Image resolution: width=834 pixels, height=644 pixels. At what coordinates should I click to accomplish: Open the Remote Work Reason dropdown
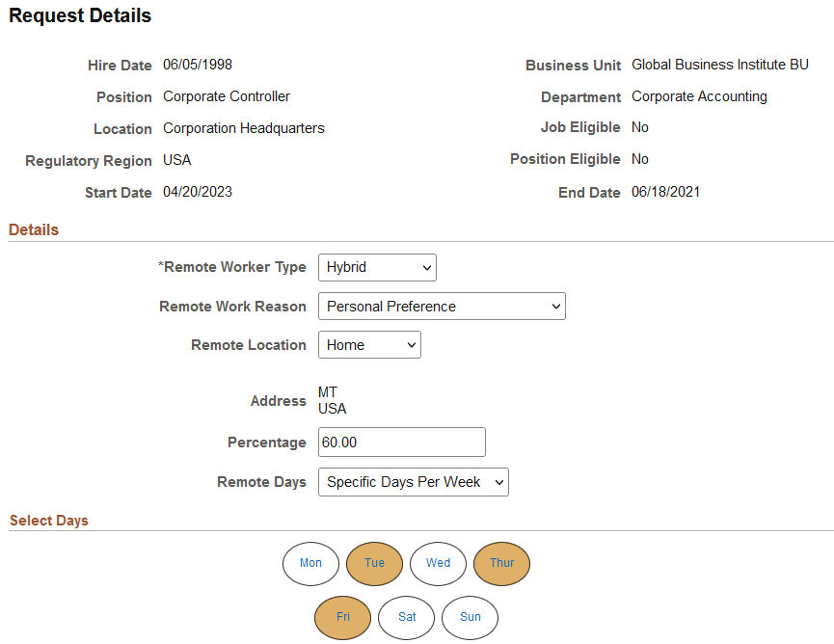click(x=441, y=306)
